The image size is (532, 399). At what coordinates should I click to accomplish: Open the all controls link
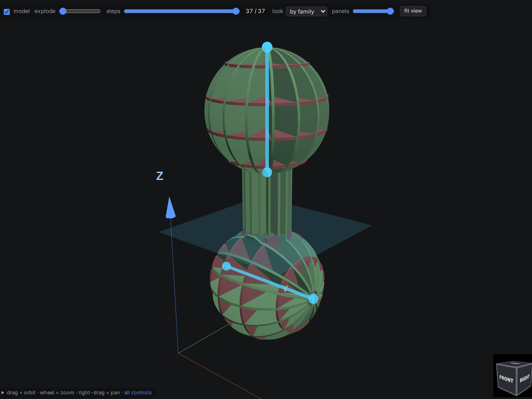pyautogui.click(x=138, y=393)
